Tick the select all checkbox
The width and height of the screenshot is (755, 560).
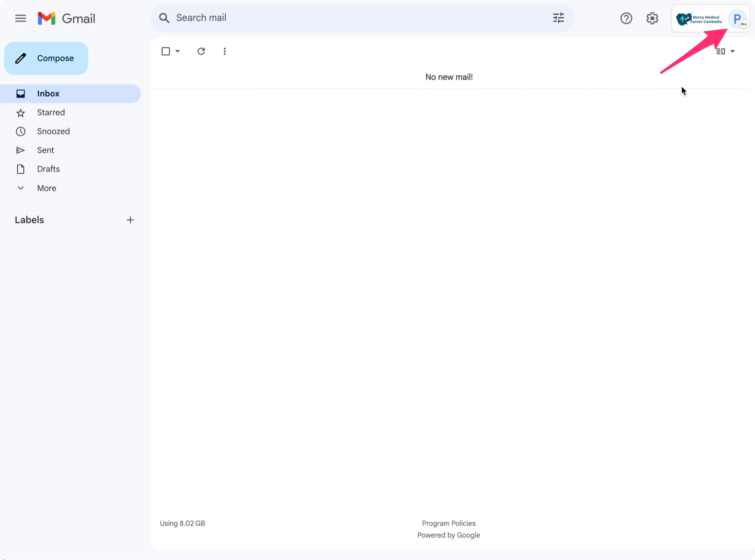(165, 51)
